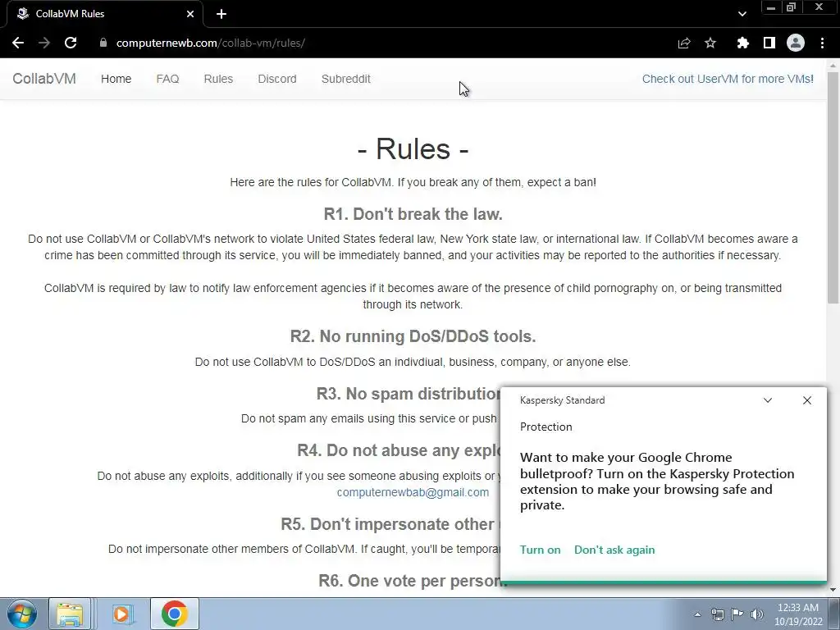Click the computernewbab@gmail.com email link
Image resolution: width=840 pixels, height=630 pixels.
point(413,492)
